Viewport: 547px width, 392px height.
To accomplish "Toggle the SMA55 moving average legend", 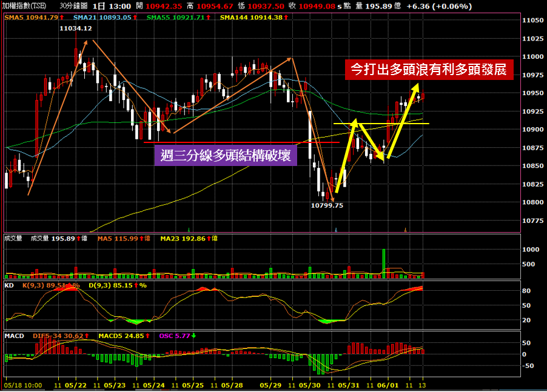I will [x=167, y=18].
